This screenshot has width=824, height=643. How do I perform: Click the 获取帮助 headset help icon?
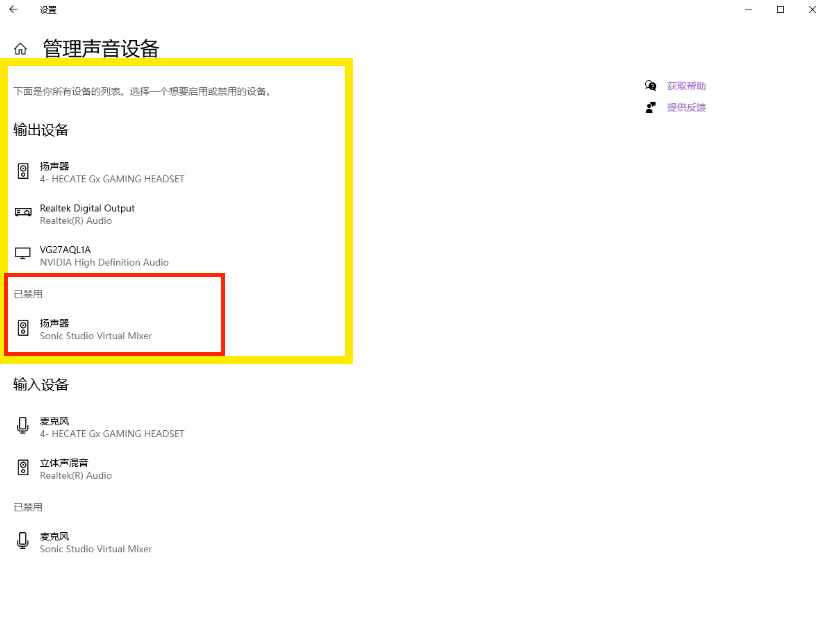point(650,85)
